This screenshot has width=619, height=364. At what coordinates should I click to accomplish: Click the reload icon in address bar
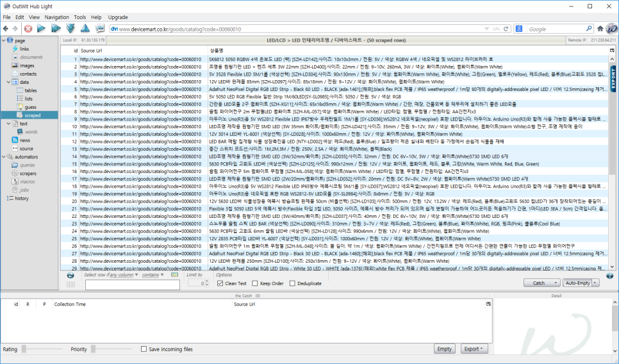pyautogui.click(x=506, y=29)
